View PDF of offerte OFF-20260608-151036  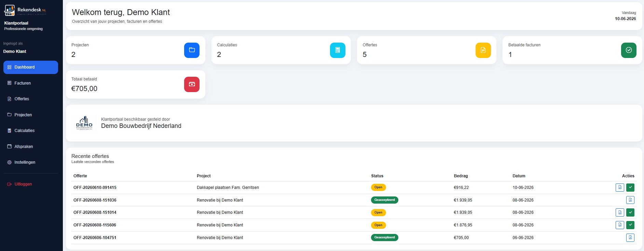point(630,200)
